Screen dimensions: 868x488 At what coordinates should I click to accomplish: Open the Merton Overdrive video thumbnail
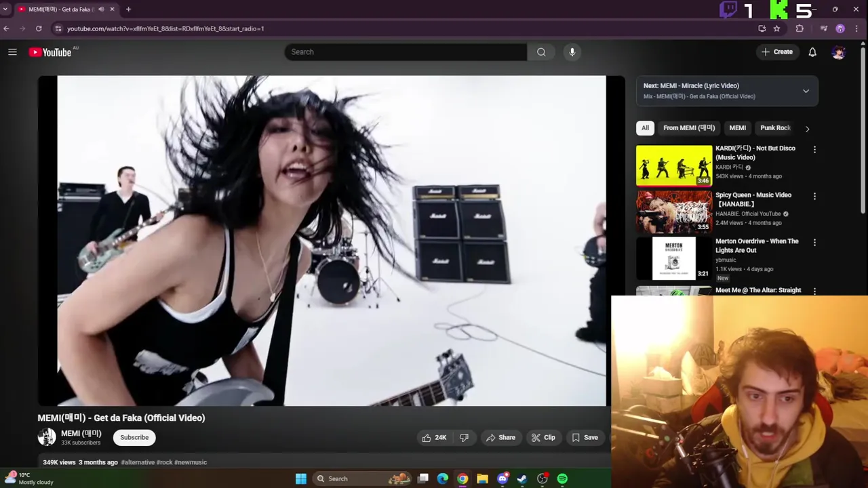674,258
